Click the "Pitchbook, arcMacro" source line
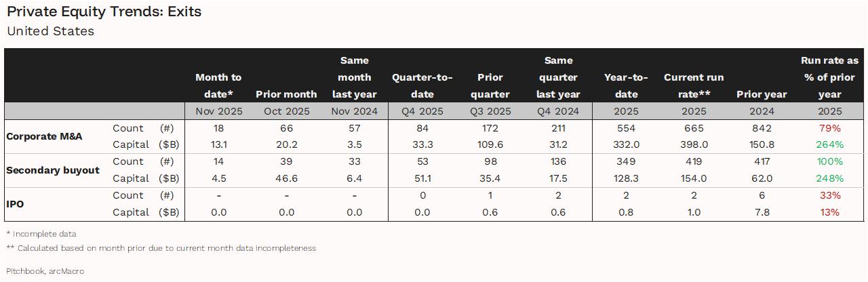Screen dimensions: 868x282 tap(45, 271)
